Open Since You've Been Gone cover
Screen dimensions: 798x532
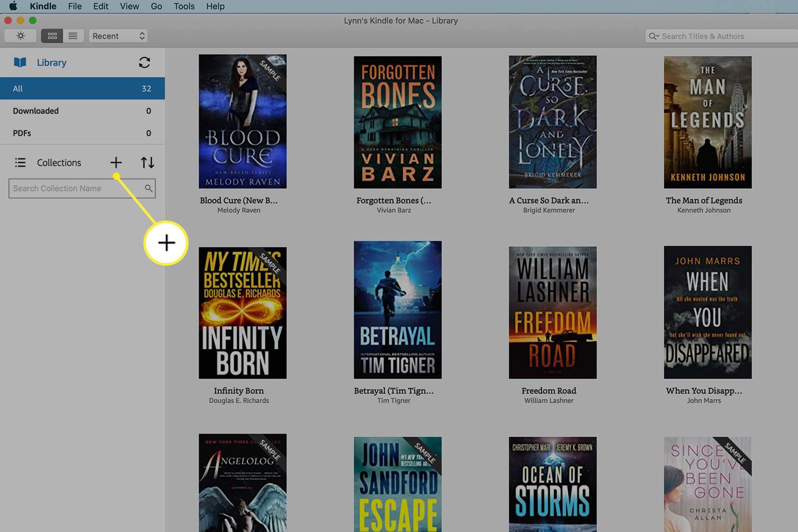(708, 484)
